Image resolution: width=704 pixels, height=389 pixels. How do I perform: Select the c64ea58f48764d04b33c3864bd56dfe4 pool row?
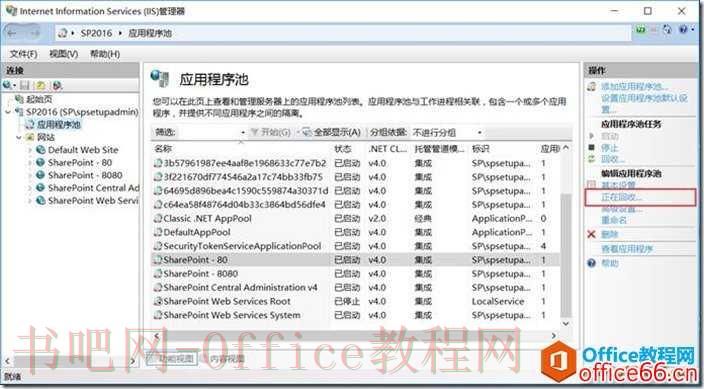[x=356, y=205]
